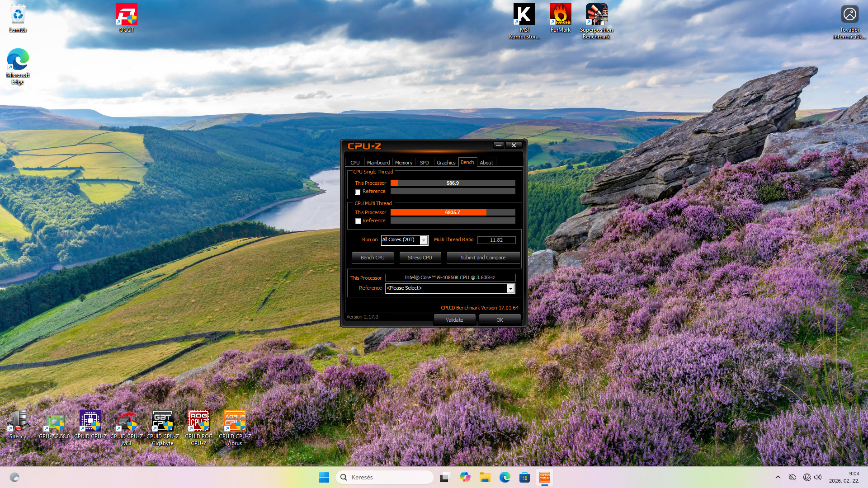Open the Reference Please Select dropdown
This screenshot has width=868, height=488.
point(510,288)
